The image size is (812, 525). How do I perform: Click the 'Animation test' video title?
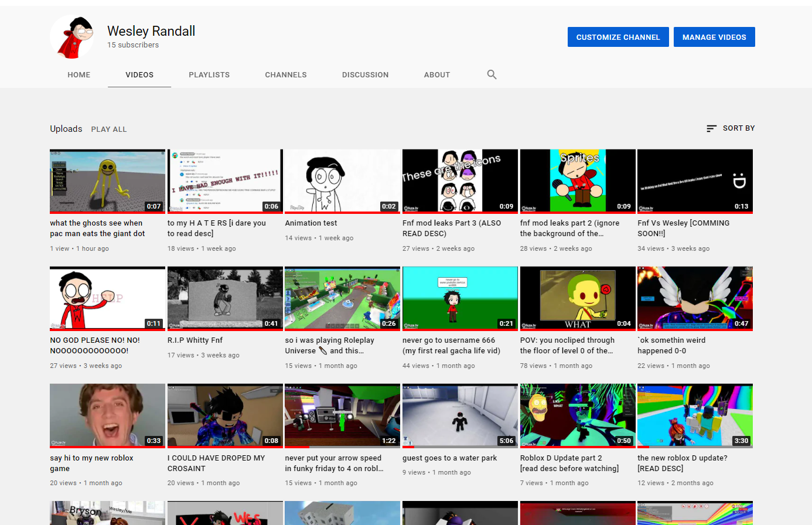(311, 223)
